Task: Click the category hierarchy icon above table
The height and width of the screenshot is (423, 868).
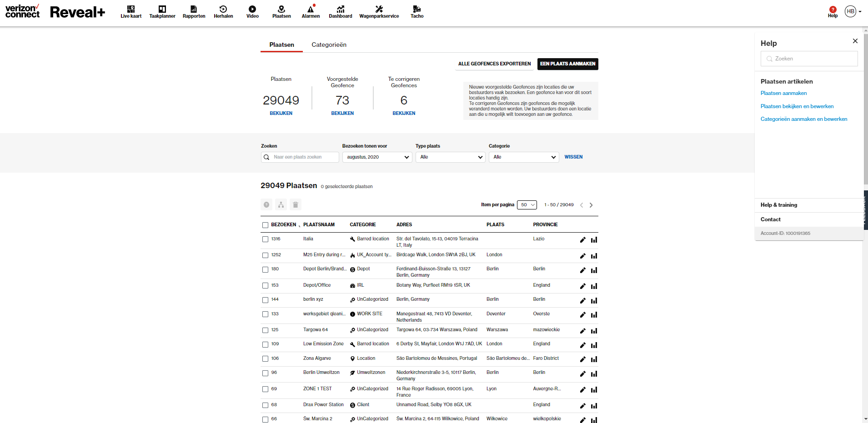Action: click(x=281, y=205)
